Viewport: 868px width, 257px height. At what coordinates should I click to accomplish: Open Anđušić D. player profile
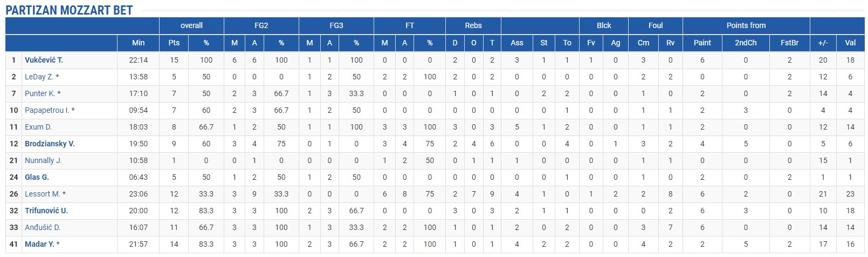[43, 227]
